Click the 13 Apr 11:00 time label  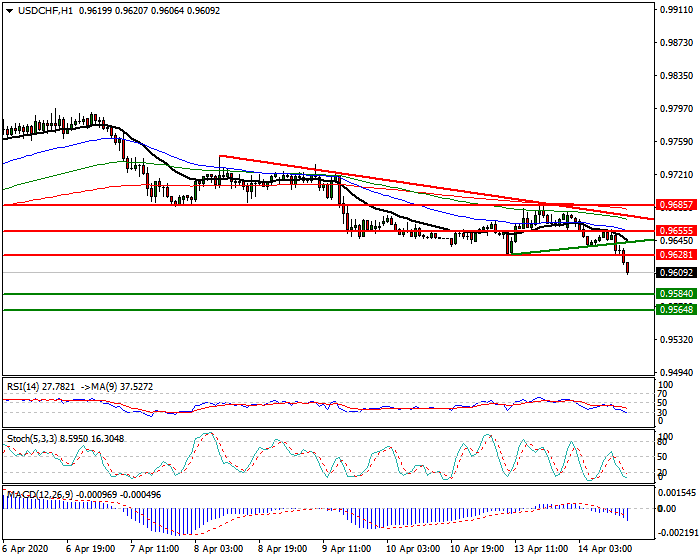pyautogui.click(x=541, y=549)
